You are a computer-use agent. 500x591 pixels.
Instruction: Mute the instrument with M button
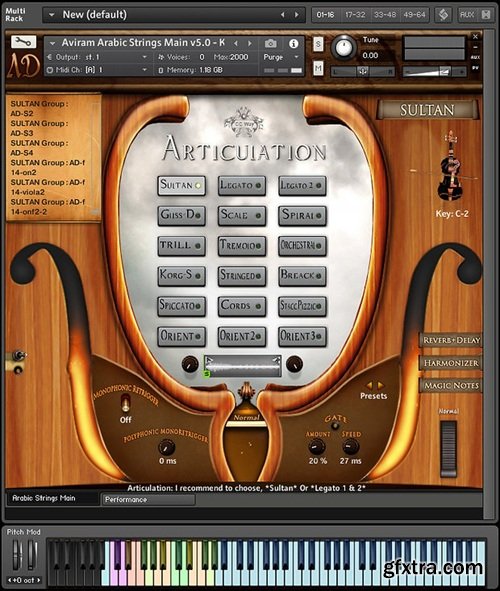click(318, 68)
